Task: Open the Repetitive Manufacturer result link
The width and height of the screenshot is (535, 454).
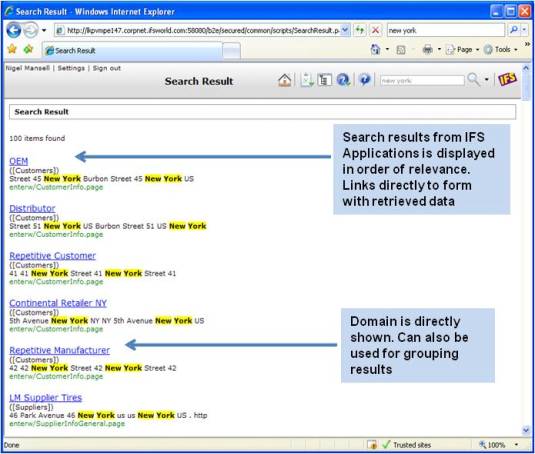Action: coord(59,350)
